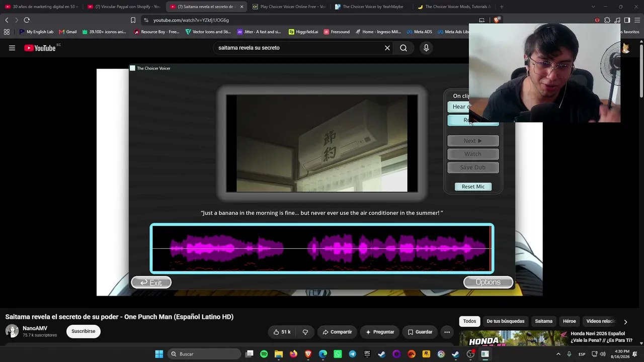Open the three-dot more actions menu

click(x=447, y=332)
